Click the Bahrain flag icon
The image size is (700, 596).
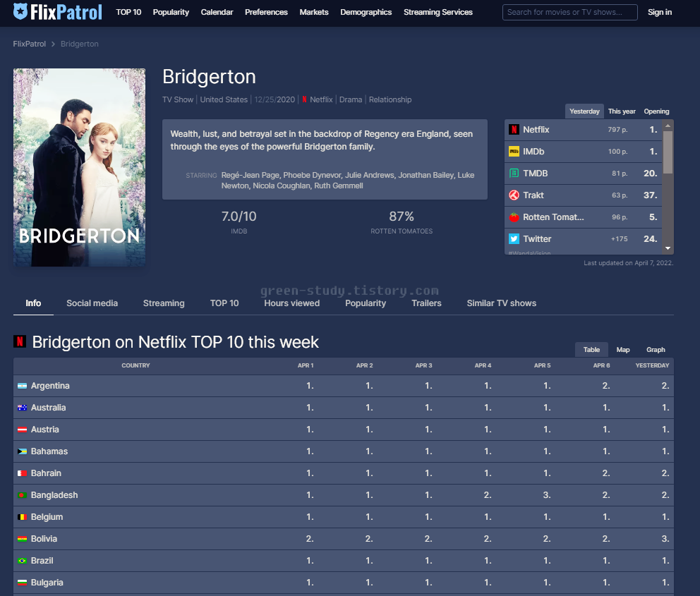[x=22, y=473]
